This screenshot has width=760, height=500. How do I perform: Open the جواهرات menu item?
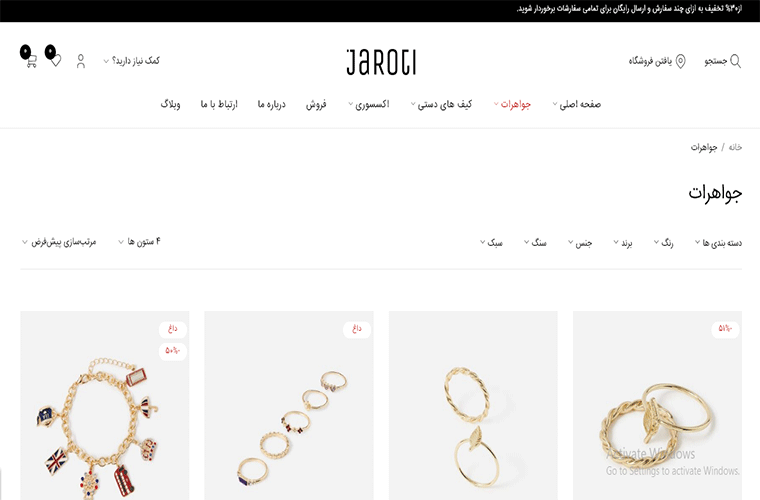[x=512, y=104]
